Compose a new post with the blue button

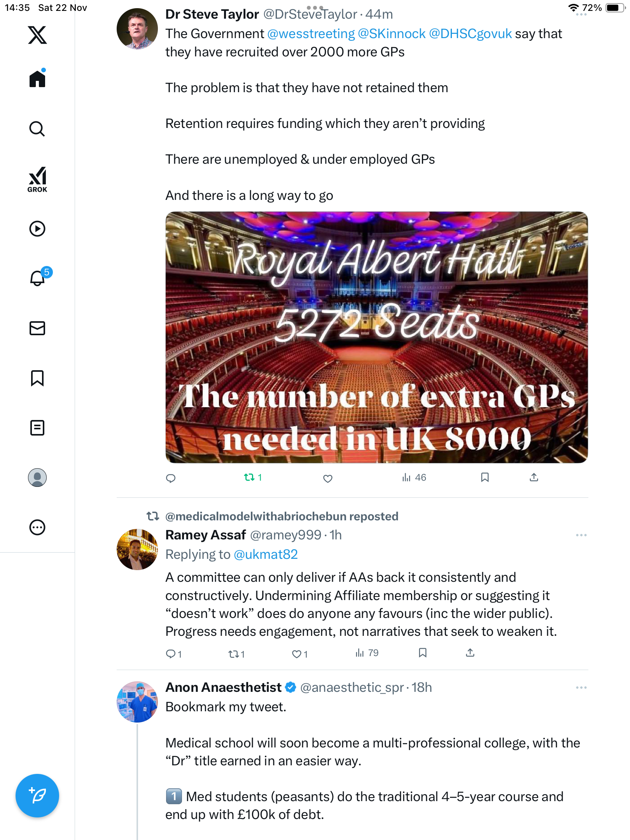pyautogui.click(x=37, y=796)
